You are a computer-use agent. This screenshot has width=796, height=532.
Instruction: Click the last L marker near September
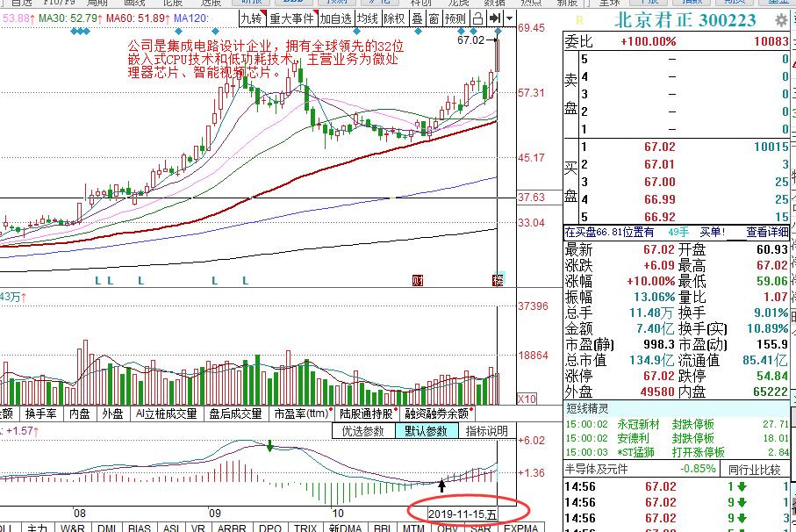tap(245, 280)
